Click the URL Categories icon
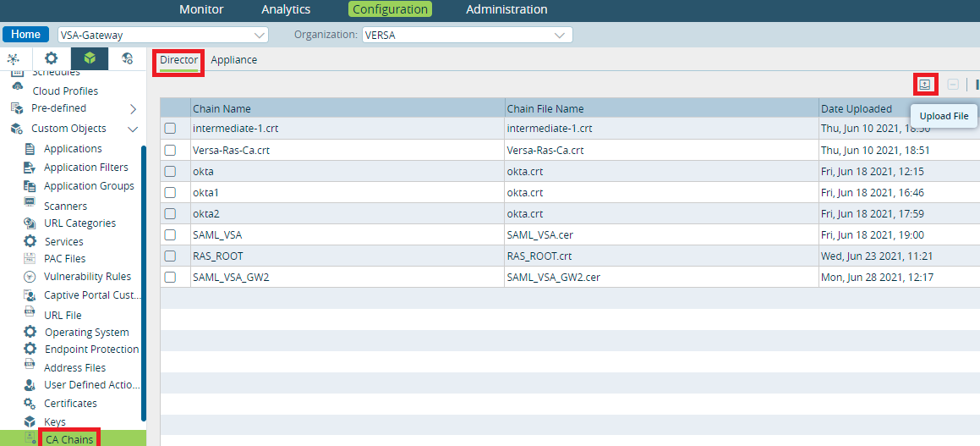This screenshot has width=980, height=446. pyautogui.click(x=30, y=223)
